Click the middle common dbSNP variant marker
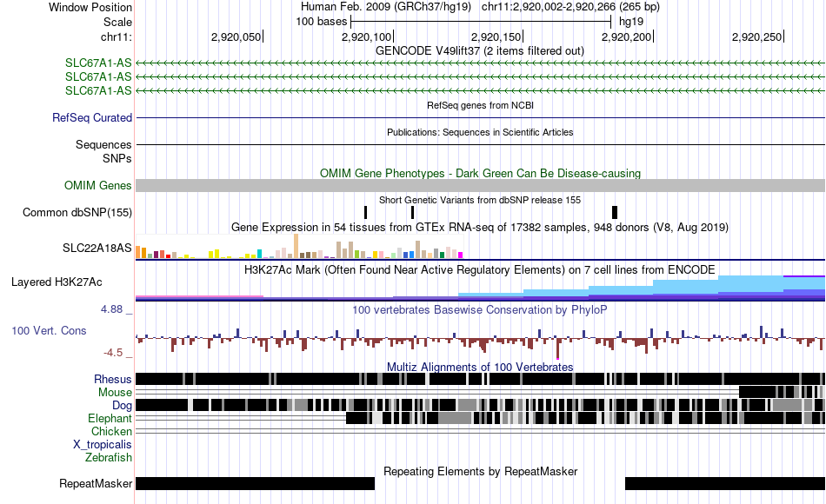 tap(412, 212)
